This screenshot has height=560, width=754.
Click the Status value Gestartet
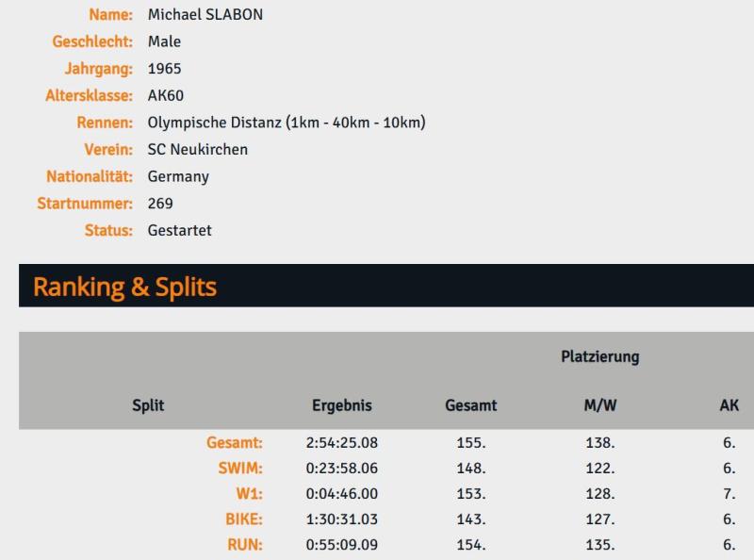pyautogui.click(x=179, y=230)
